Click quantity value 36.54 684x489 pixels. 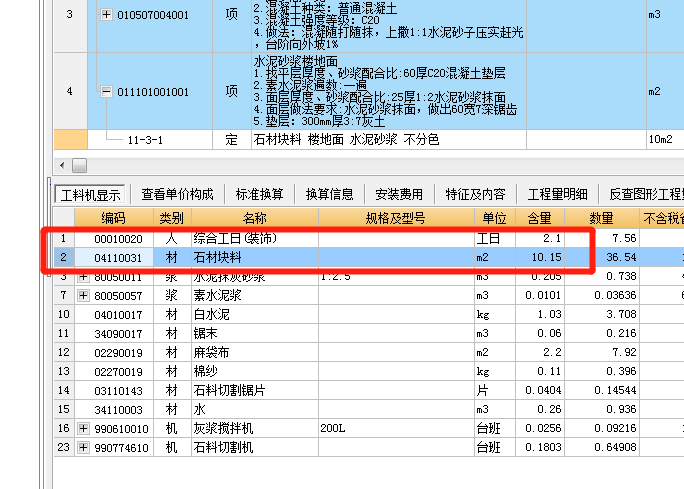coord(602,257)
